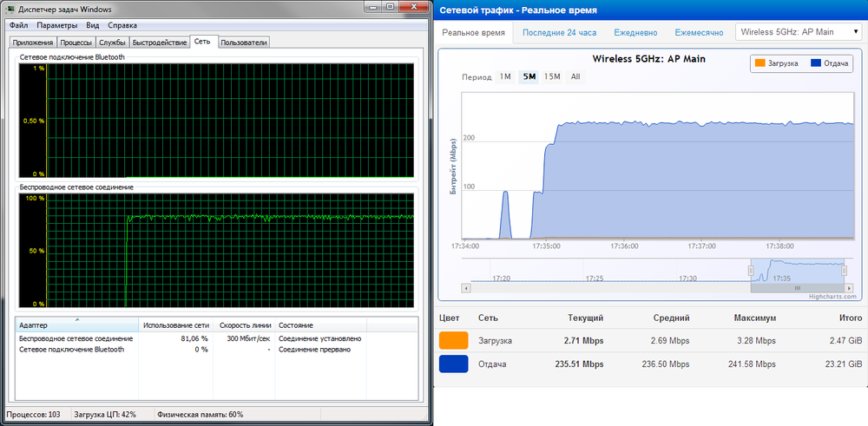868x426 pixels.
Task: Set chart period to 1M
Action: click(x=505, y=77)
